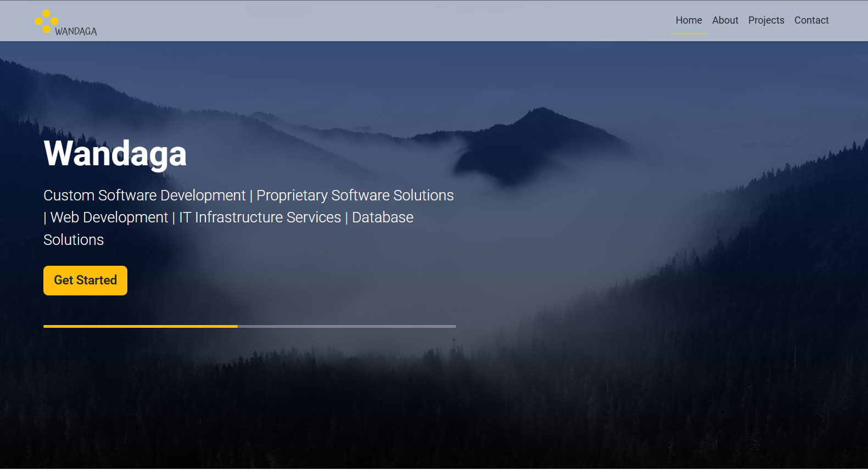
Task: Click the WANDAGA logo text in header
Action: (76, 32)
